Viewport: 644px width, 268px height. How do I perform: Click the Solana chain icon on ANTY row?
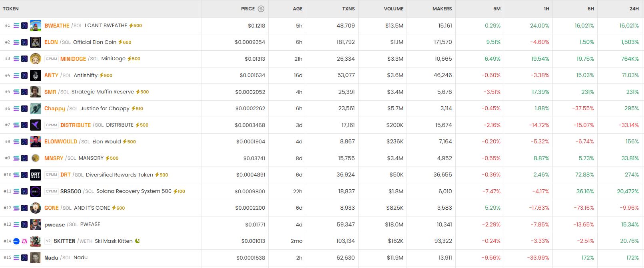point(16,75)
